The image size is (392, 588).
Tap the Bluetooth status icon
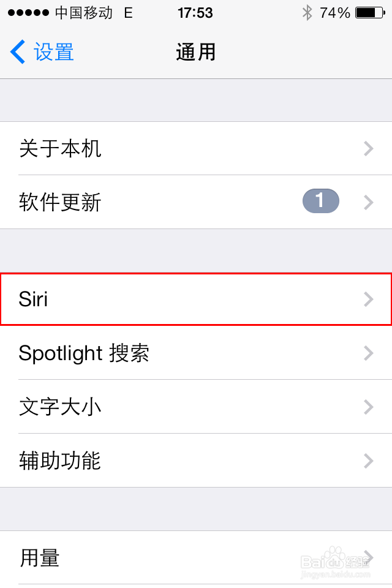[x=307, y=13]
